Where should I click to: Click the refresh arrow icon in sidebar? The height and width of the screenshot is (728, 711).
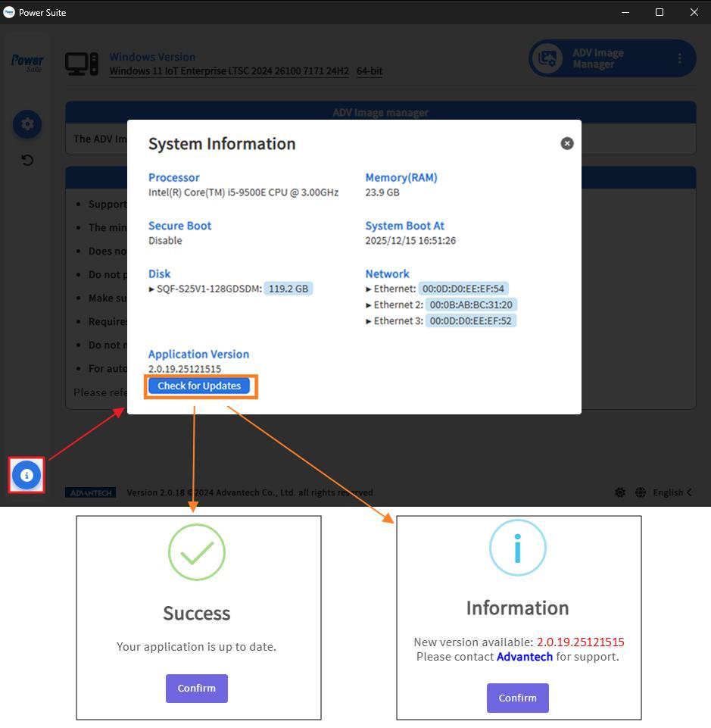[x=27, y=160]
